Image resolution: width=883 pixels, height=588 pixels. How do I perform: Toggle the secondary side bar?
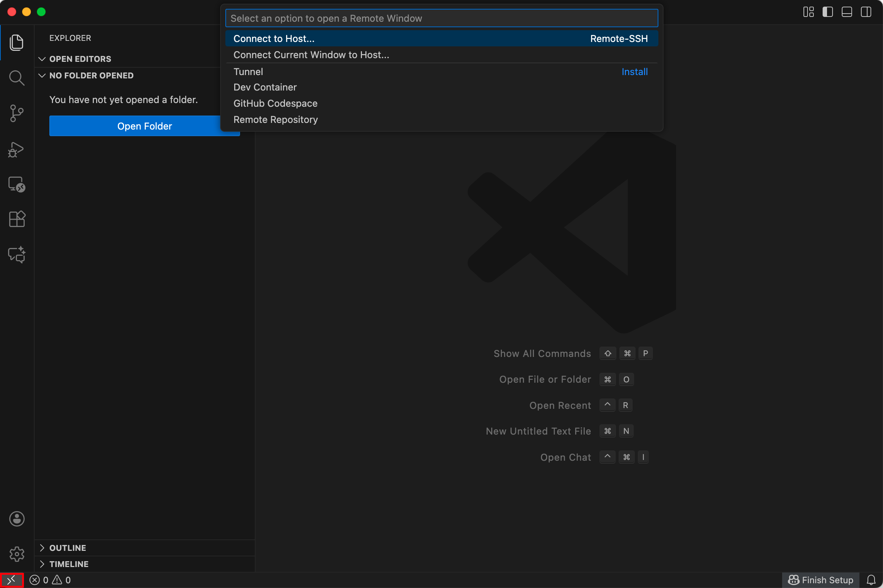866,12
